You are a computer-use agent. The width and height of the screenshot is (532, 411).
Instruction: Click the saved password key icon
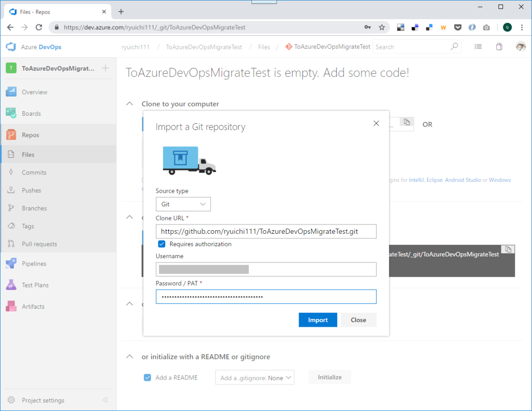[x=367, y=27]
